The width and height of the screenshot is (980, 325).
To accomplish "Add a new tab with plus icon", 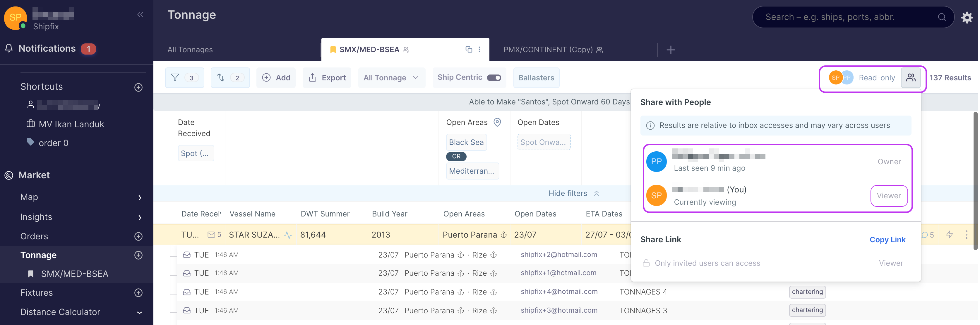I will point(671,50).
